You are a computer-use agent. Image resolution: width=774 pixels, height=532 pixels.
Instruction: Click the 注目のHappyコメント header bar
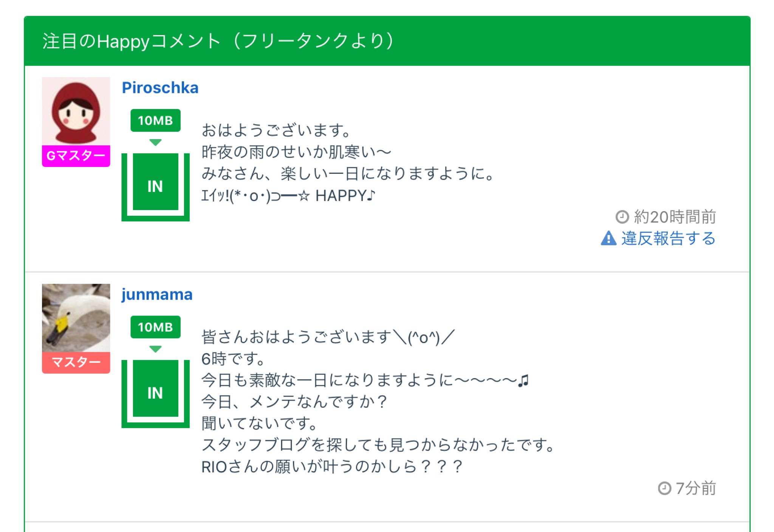(387, 41)
